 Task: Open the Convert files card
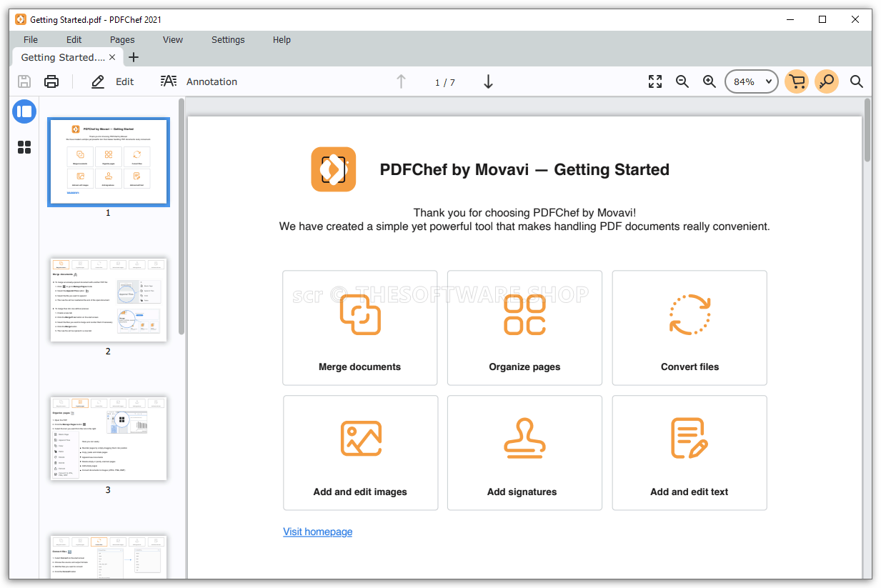click(x=690, y=328)
